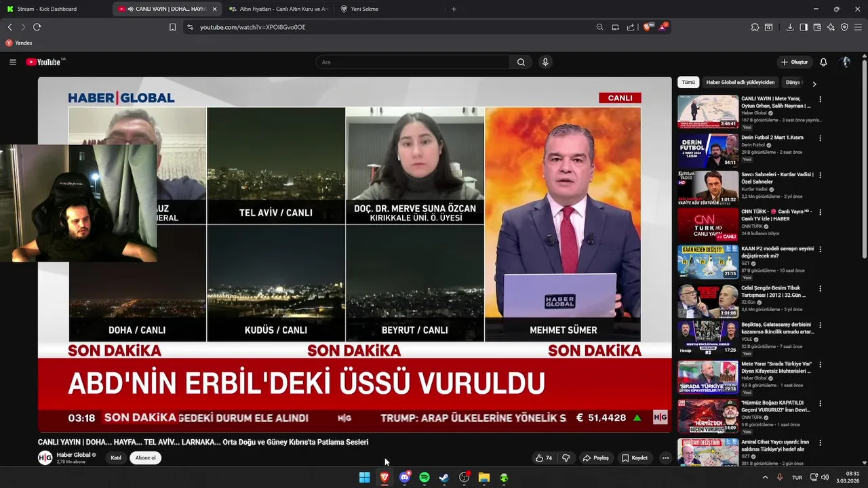
Task: Open the Brave VPN shield icon
Action: [x=844, y=27]
